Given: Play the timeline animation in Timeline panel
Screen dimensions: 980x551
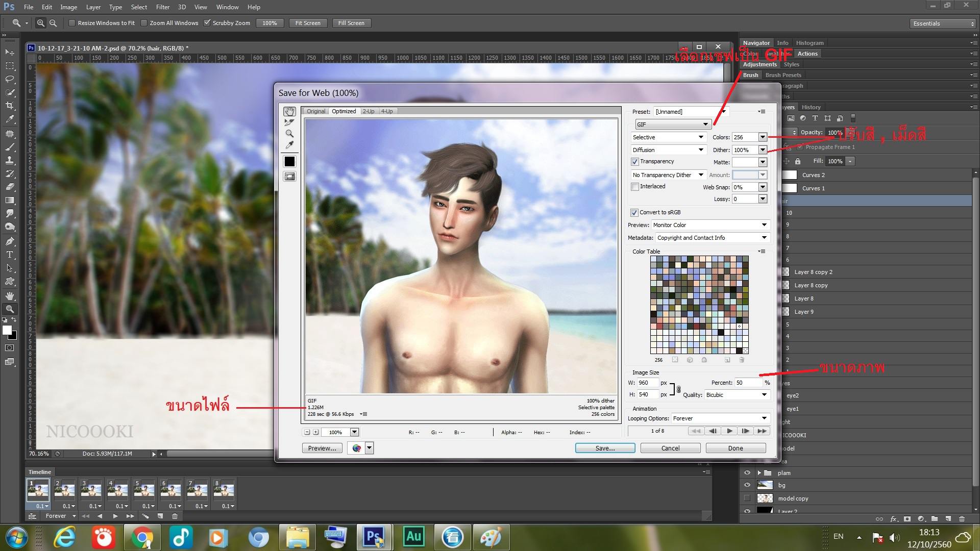Looking at the screenshot, I should pos(115,516).
